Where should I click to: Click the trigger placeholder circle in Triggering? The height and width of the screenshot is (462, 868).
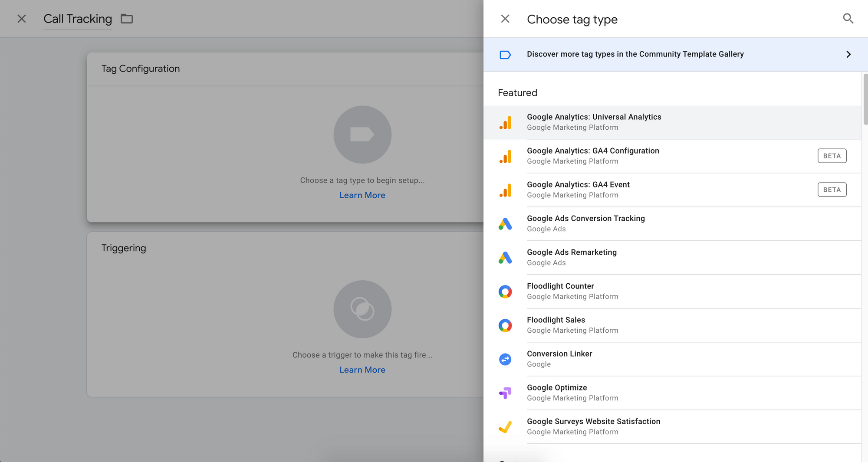(362, 309)
